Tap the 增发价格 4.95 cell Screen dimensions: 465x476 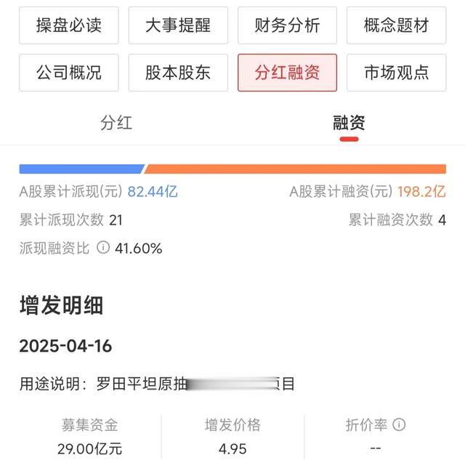click(232, 437)
